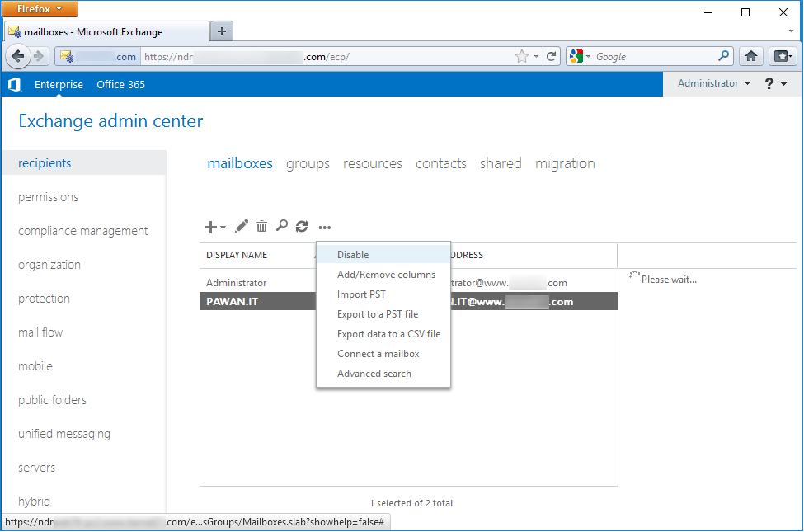The width and height of the screenshot is (804, 532).
Task: Click the refresh icon in mailbox toolbar
Action: click(302, 226)
